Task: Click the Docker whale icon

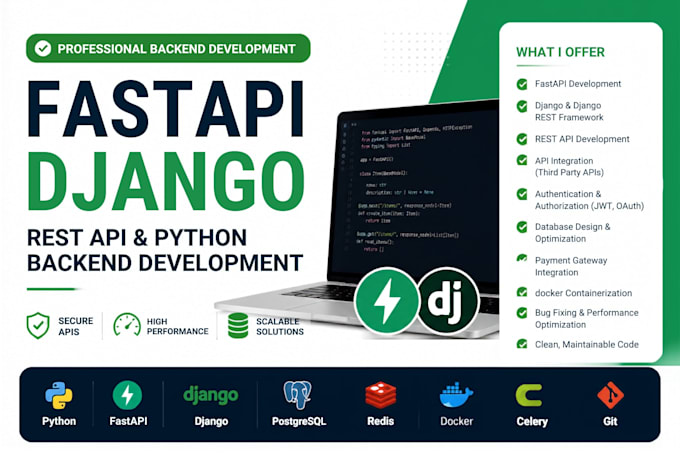Action: [456, 395]
